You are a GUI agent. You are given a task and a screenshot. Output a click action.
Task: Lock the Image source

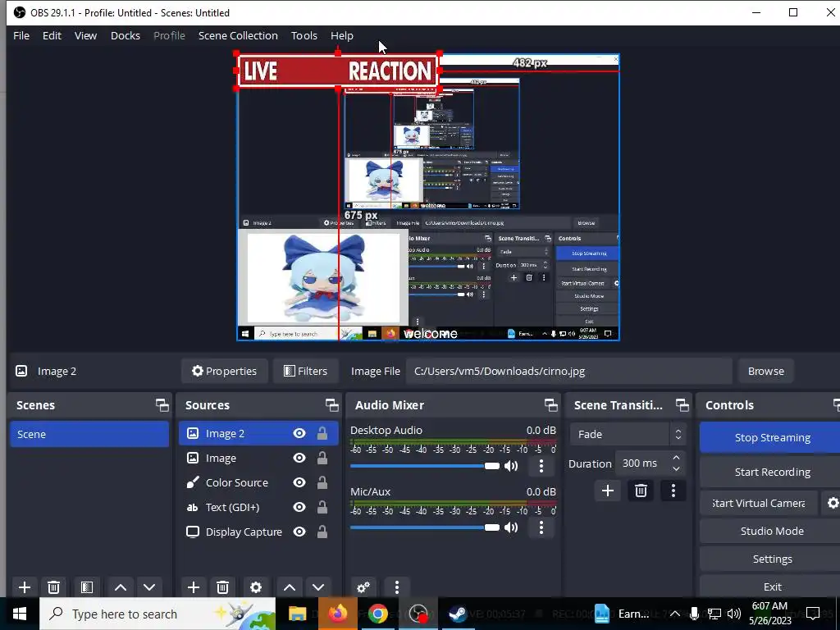[x=322, y=458]
